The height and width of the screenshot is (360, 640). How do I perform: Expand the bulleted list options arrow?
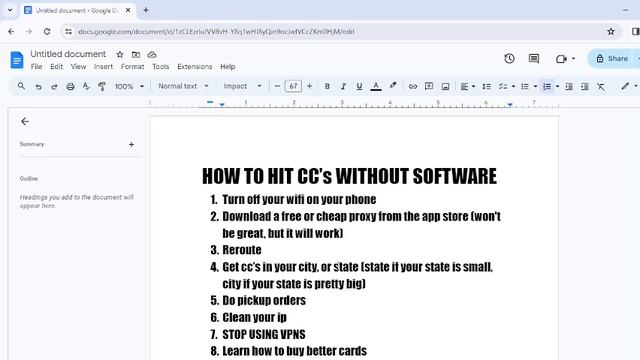pyautogui.click(x=535, y=87)
